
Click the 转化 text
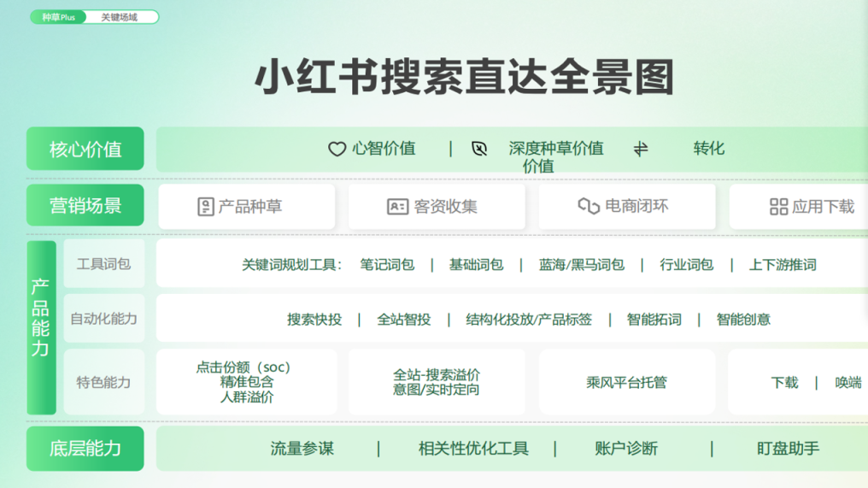pyautogui.click(x=708, y=149)
